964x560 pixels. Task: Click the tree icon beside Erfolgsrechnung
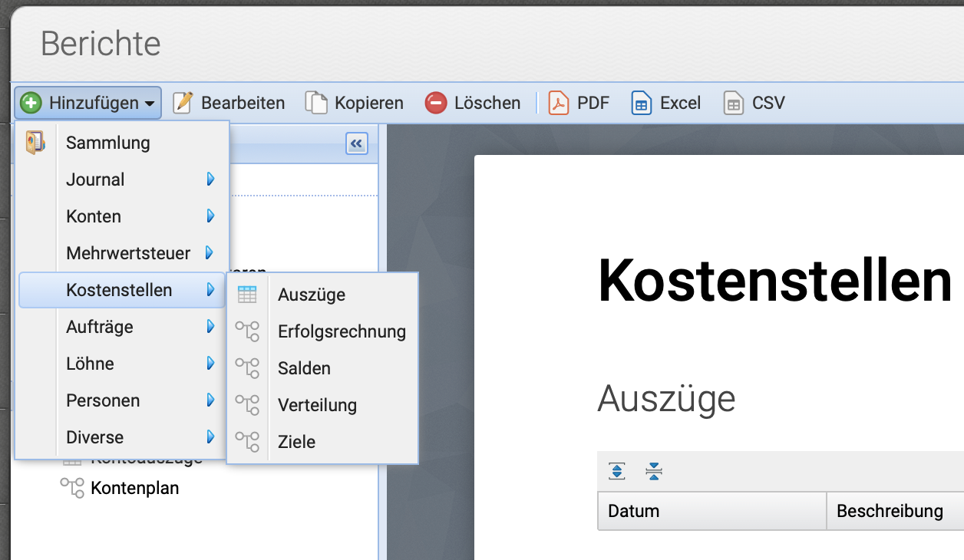pyautogui.click(x=247, y=331)
